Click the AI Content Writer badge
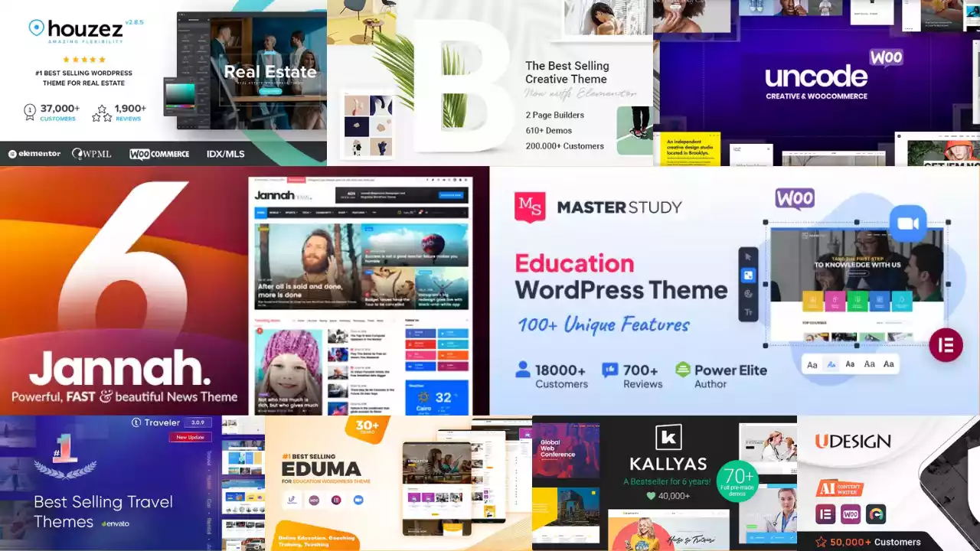 (x=839, y=489)
